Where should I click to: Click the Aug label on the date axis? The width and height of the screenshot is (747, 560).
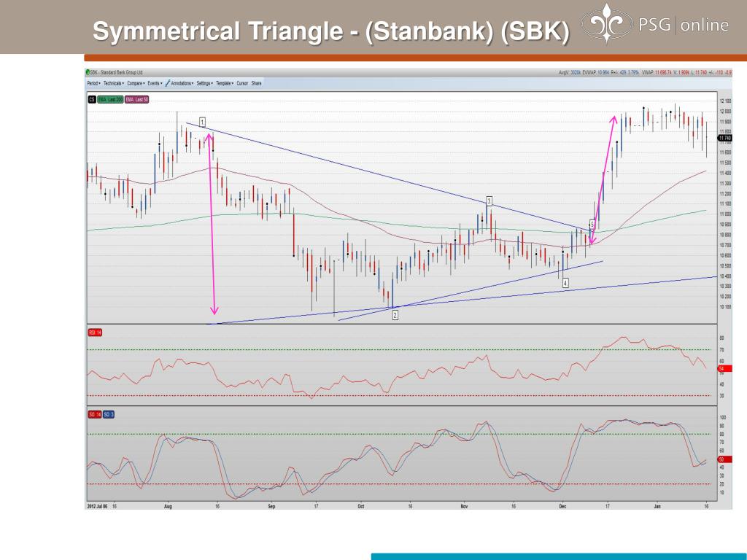tap(168, 506)
